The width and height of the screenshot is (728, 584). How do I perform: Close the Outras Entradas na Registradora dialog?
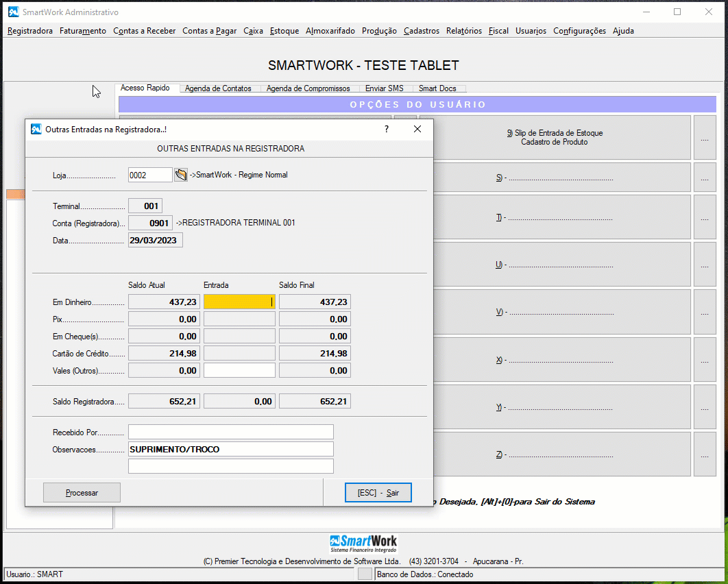point(417,129)
